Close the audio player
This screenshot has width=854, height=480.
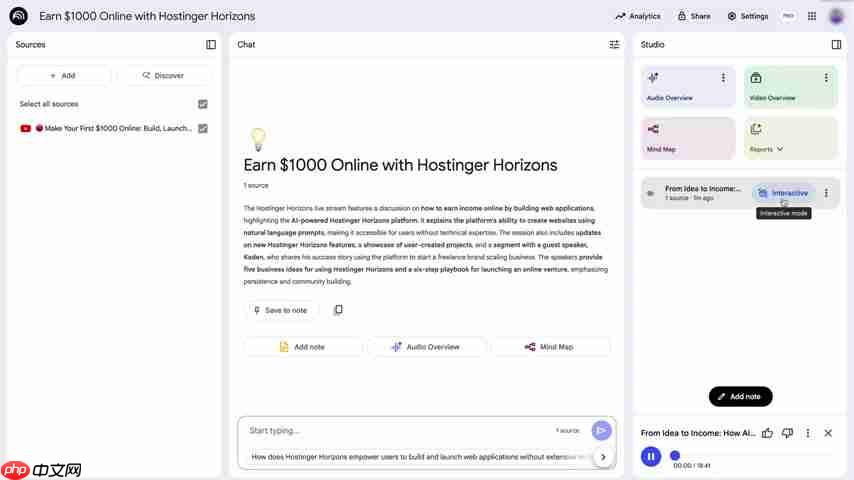[828, 433]
